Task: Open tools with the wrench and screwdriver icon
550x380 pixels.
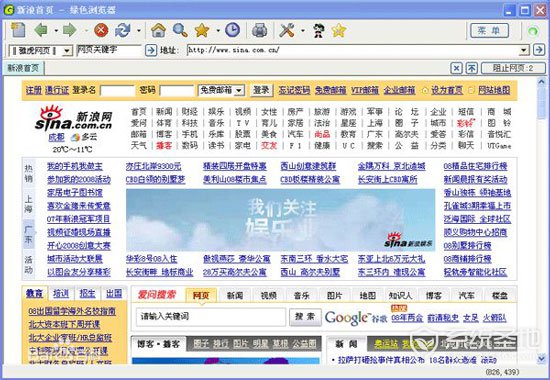Action: click(287, 30)
